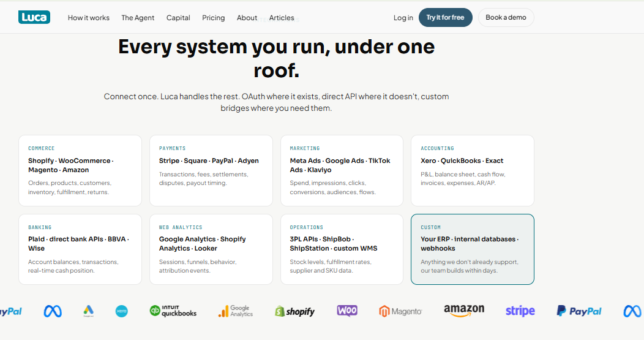Click the Try it for free button
Screen dimensions: 644x340
[x=445, y=17]
